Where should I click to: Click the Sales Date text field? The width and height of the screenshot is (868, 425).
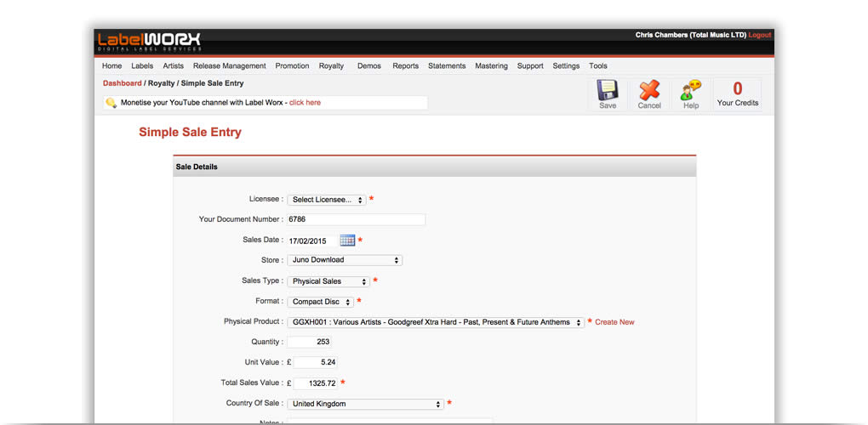coord(311,241)
